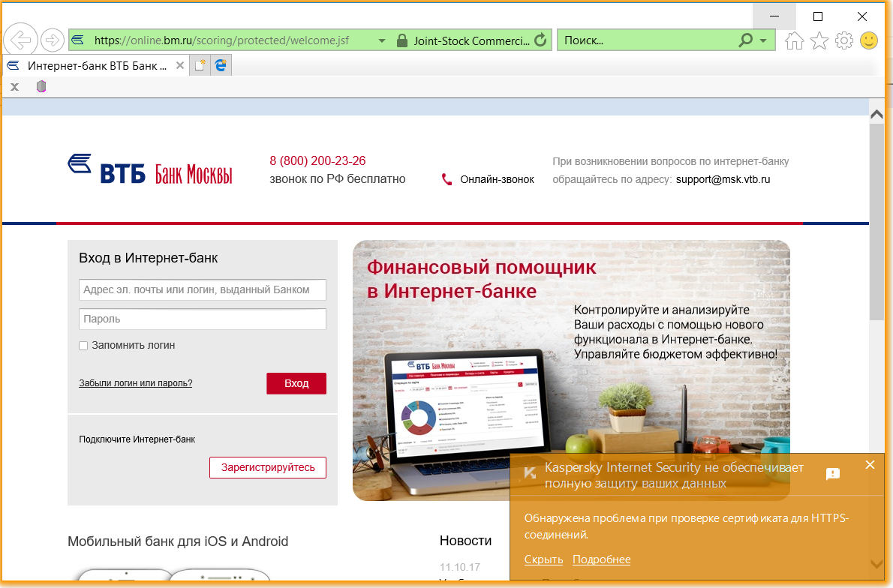
Task: Click the Финансовый помощник banner image
Action: (571, 370)
